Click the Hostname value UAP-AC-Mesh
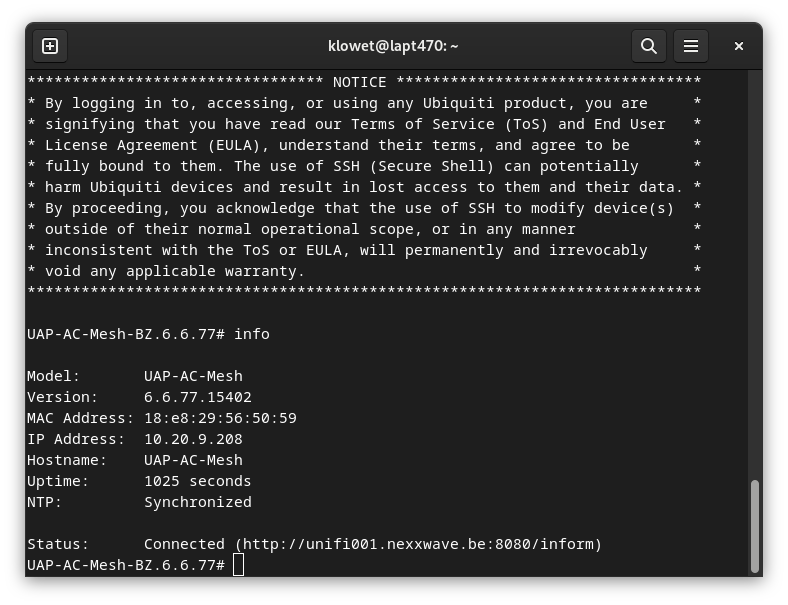This screenshot has width=788, height=605. [x=193, y=460]
